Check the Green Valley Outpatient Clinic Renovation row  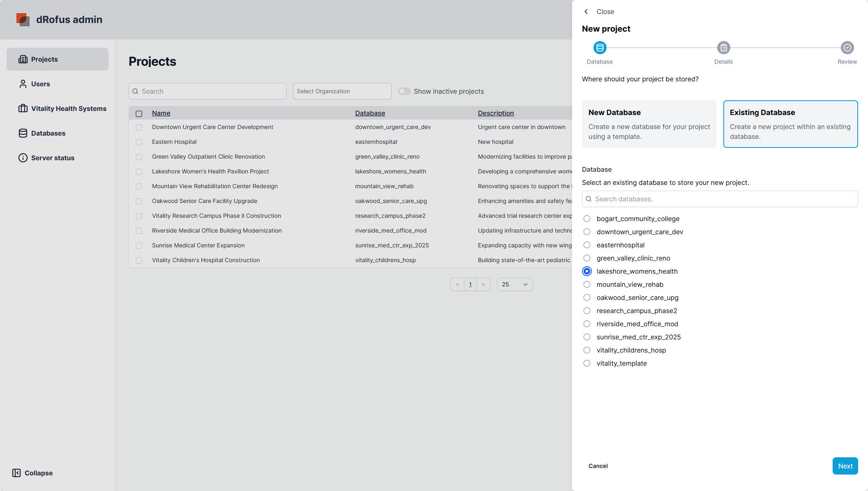click(139, 157)
